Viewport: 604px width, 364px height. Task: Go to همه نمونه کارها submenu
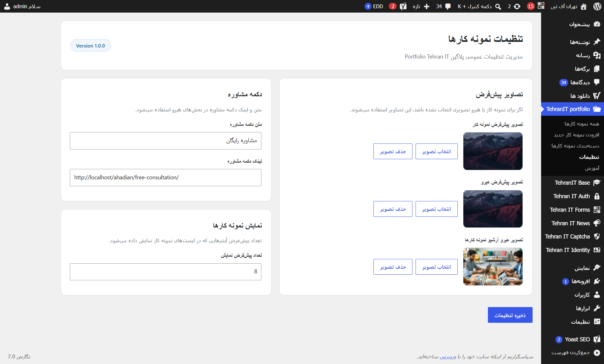pos(582,124)
